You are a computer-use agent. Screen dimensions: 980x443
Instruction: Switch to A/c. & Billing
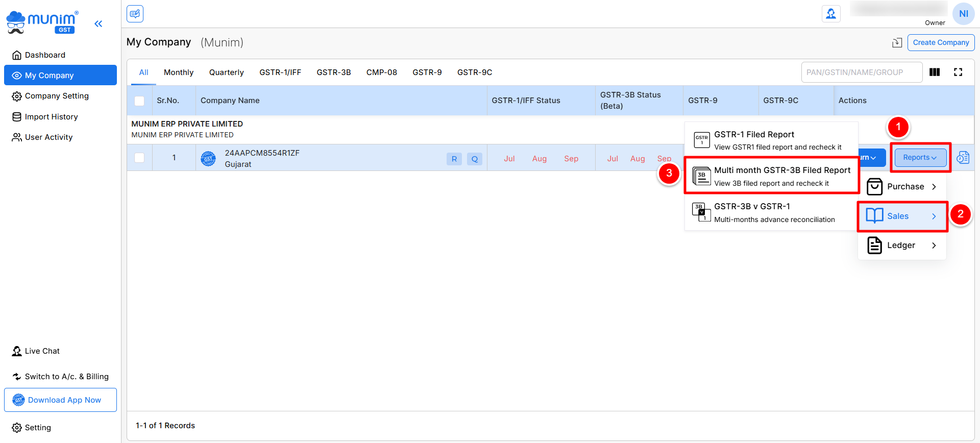(x=60, y=377)
